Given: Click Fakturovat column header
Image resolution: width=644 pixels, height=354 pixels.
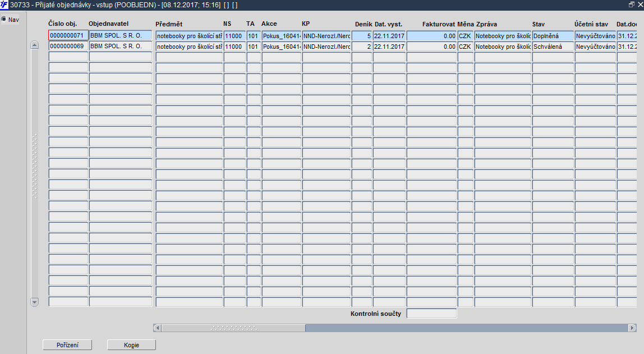Looking at the screenshot, I should pos(439,24).
